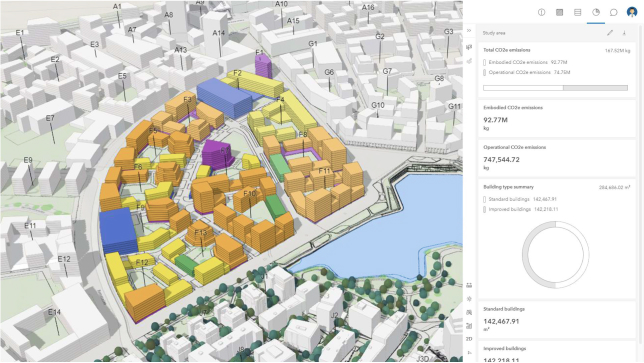Click the first tool icon below collapse chevron

[x=469, y=47]
